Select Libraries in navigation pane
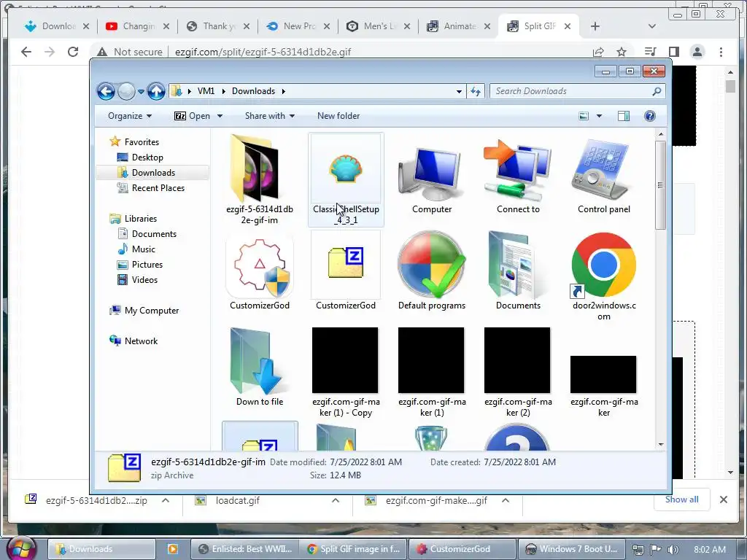 tap(141, 219)
